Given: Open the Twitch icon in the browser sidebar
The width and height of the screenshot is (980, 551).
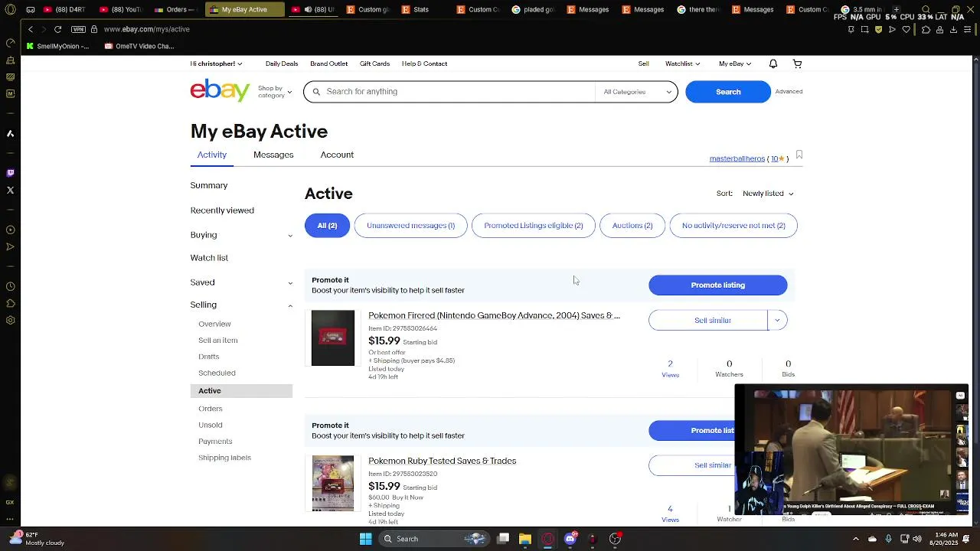Looking at the screenshot, I should point(10,173).
